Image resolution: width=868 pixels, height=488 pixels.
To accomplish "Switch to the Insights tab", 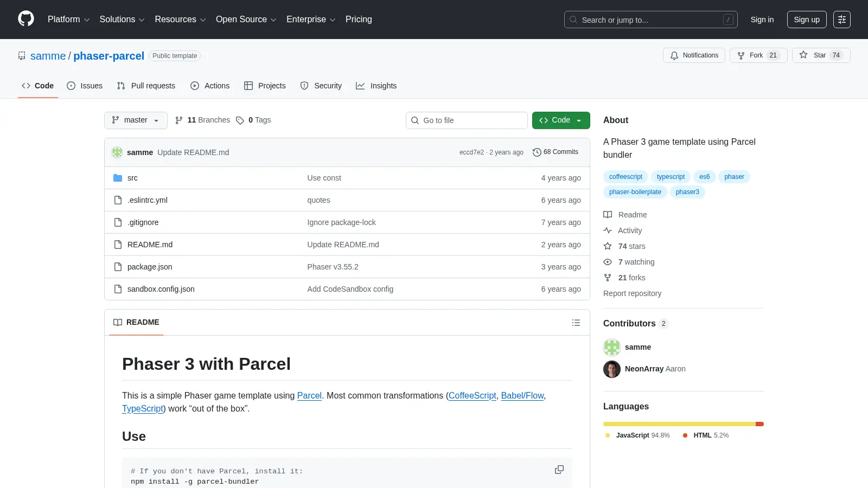I will 376,86.
